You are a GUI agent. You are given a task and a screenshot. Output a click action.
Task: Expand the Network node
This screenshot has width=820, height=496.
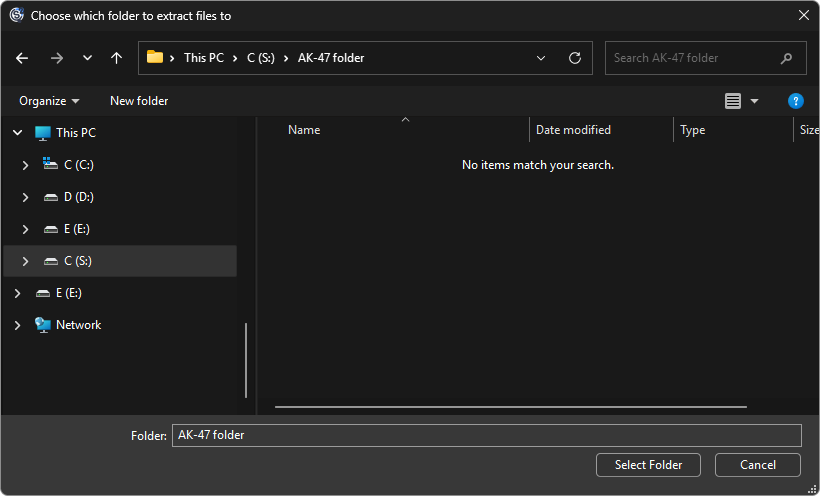coord(17,325)
